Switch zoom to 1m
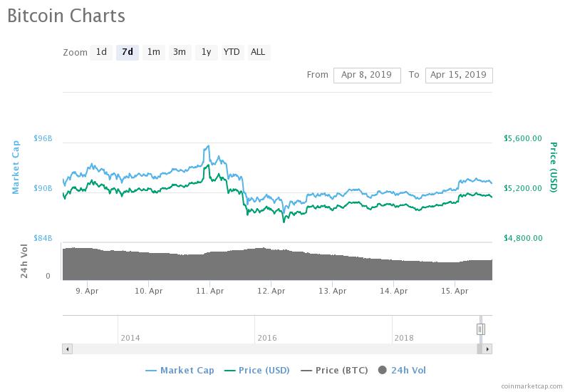The image size is (570, 392). [153, 52]
